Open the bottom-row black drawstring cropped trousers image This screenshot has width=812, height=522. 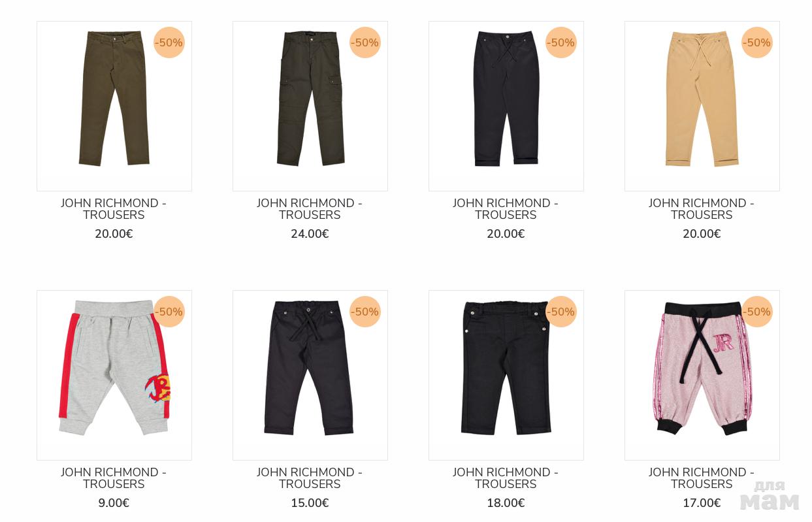[310, 375]
